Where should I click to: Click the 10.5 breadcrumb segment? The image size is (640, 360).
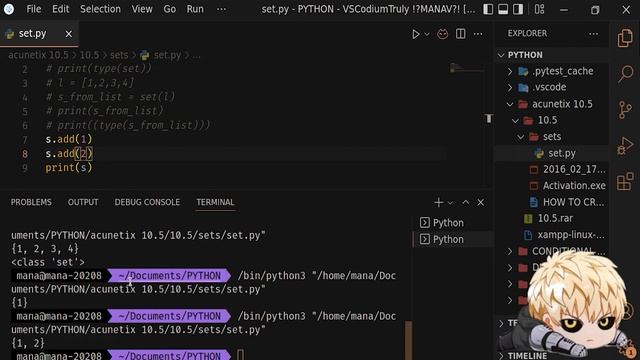[x=89, y=55]
